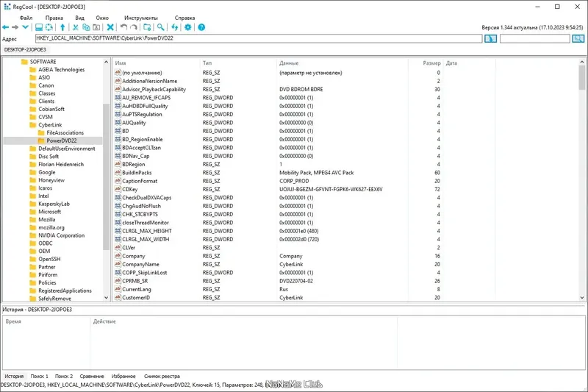
Task: Open settings with the gear icon
Action: [188, 27]
